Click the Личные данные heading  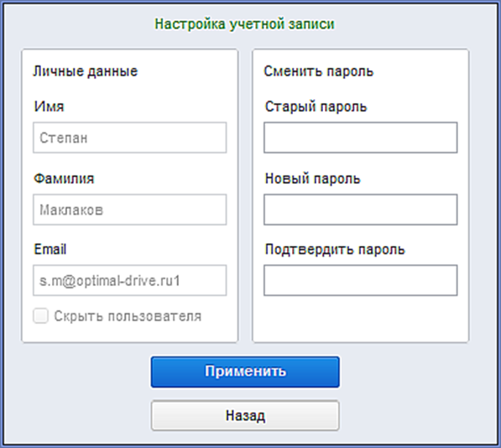coord(86,71)
